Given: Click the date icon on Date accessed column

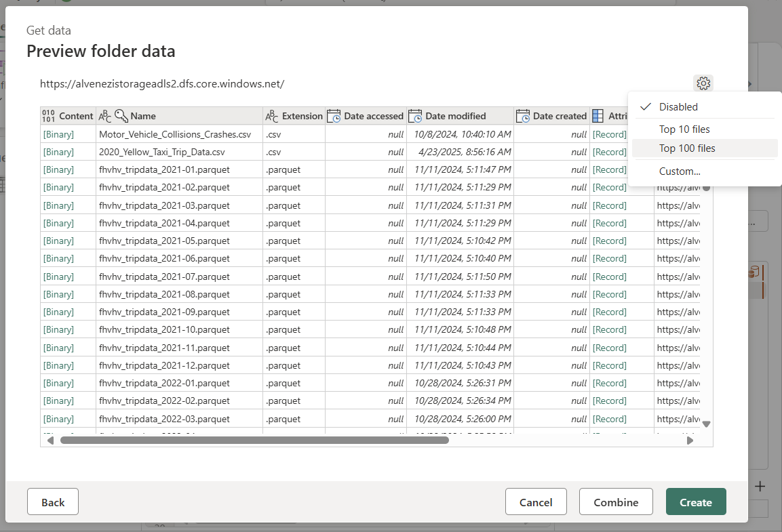Looking at the screenshot, I should coord(334,115).
